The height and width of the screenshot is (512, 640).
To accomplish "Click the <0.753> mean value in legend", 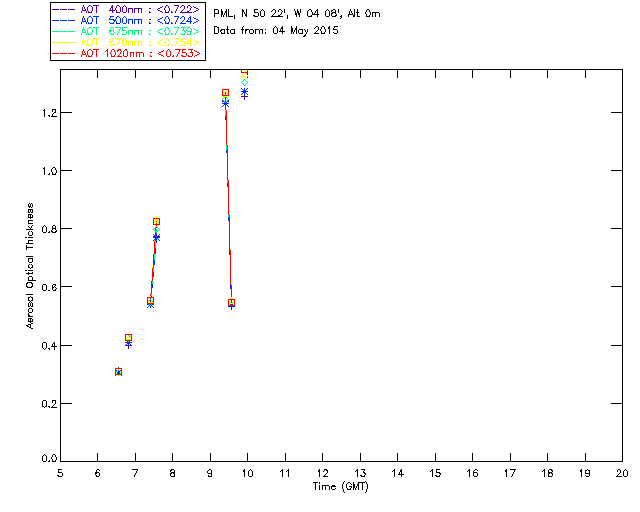I will [x=179, y=53].
